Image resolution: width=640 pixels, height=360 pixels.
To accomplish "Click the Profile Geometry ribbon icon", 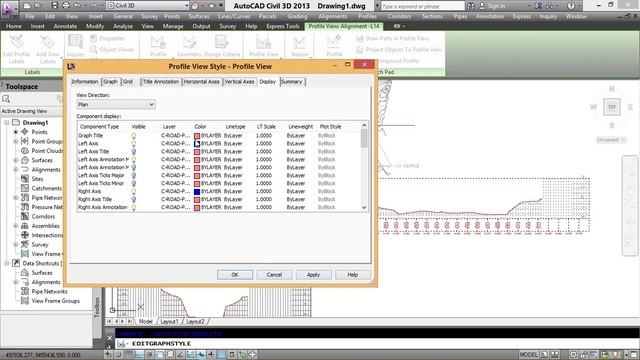I will [x=189, y=42].
